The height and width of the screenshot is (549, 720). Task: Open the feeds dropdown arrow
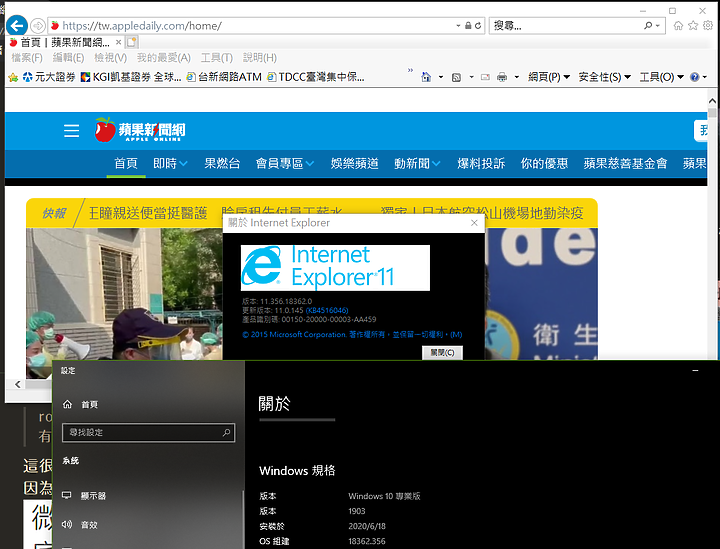click(x=472, y=77)
